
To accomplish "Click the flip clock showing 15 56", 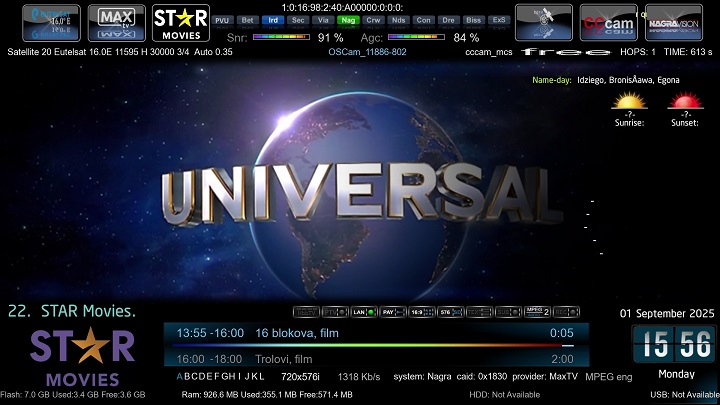I will tap(674, 344).
